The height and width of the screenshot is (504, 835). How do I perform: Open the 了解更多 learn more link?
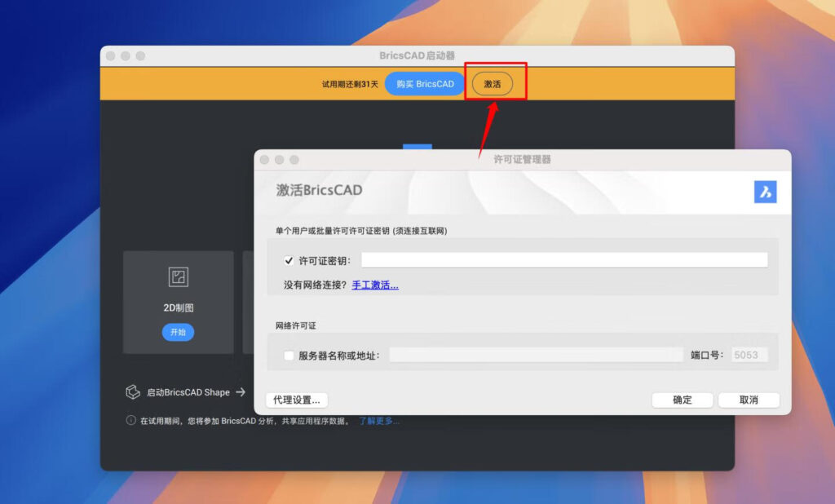pos(378,421)
